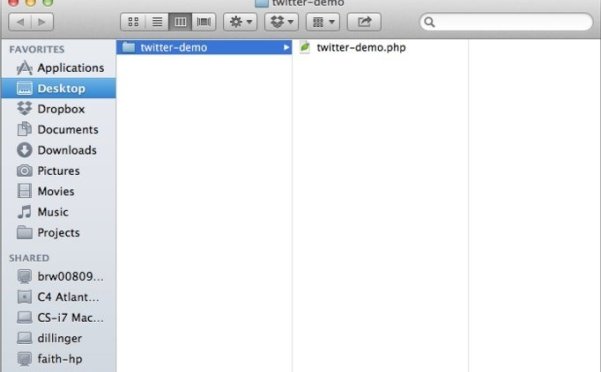This screenshot has width=601, height=372.
Task: Switch to icon view in toolbar
Action: point(133,22)
